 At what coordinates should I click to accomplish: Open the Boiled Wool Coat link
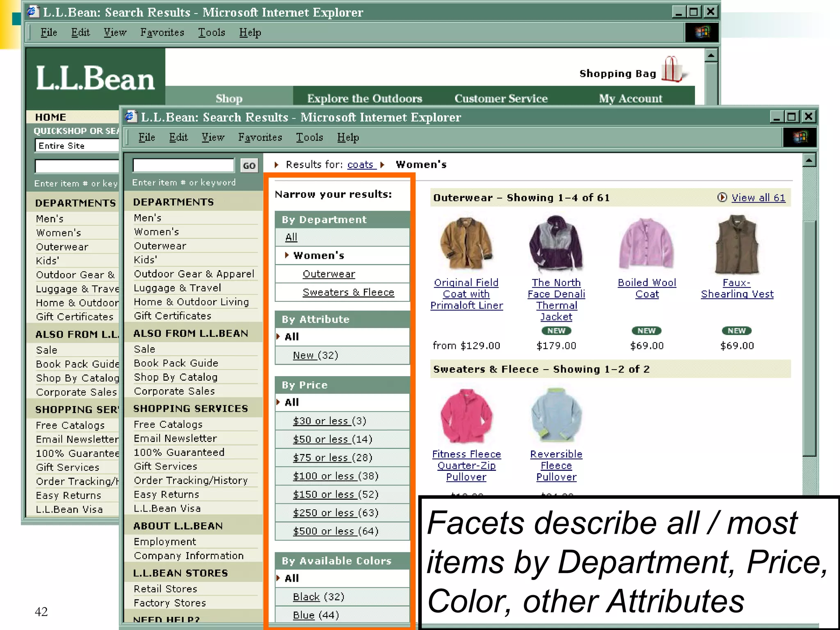click(647, 288)
